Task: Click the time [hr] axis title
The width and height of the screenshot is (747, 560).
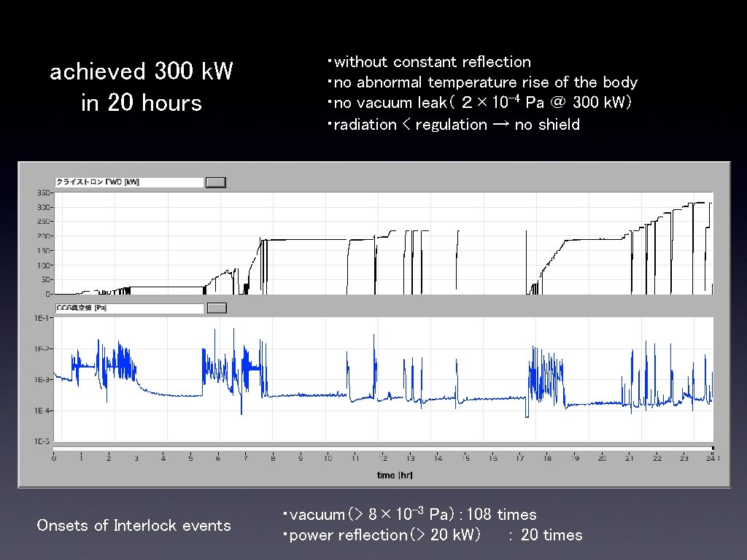Action: (395, 475)
